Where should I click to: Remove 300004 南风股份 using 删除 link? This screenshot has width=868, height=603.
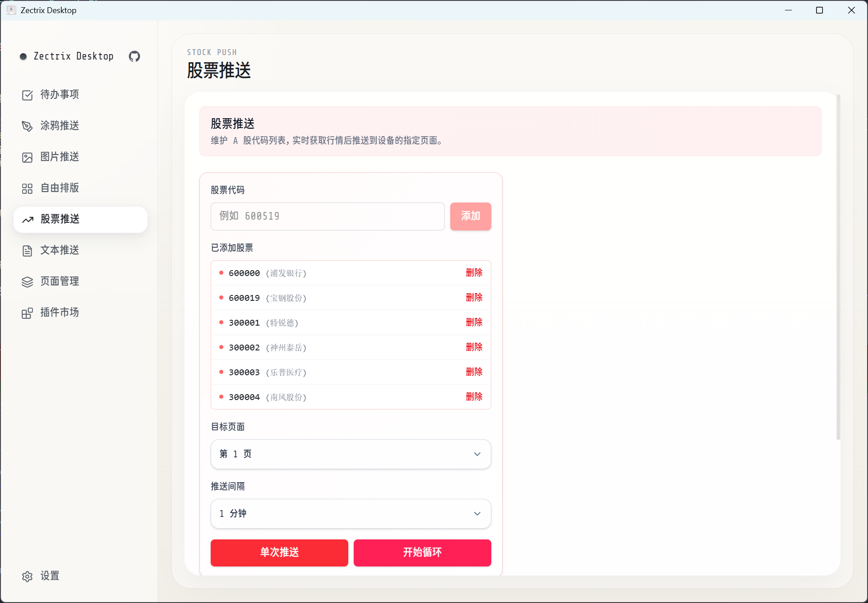click(x=474, y=396)
